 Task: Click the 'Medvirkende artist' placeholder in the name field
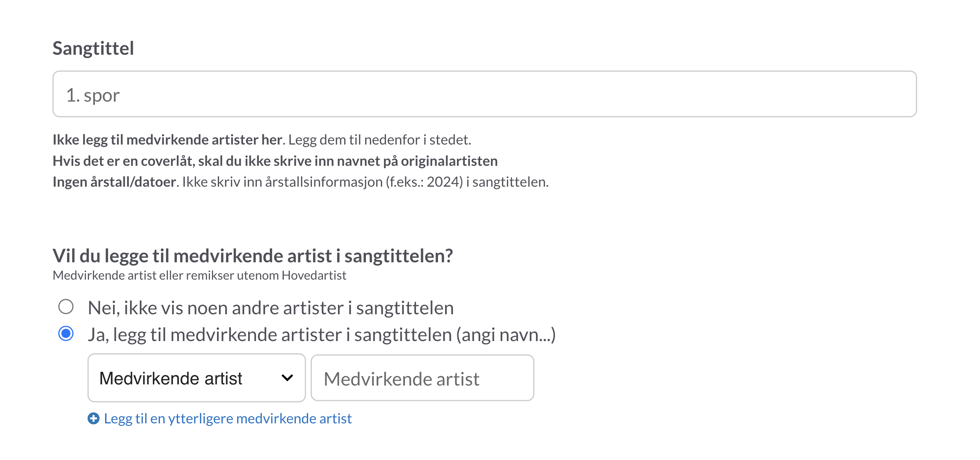401,379
